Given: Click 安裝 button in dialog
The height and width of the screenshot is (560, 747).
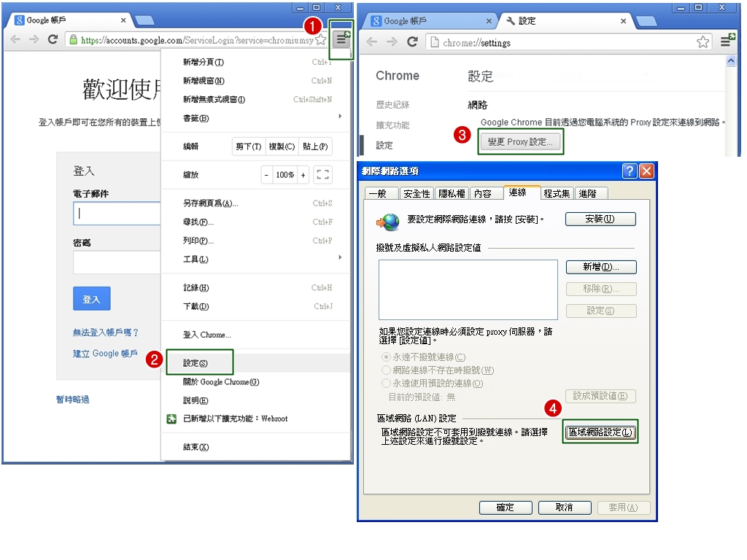Looking at the screenshot, I should pos(600,219).
